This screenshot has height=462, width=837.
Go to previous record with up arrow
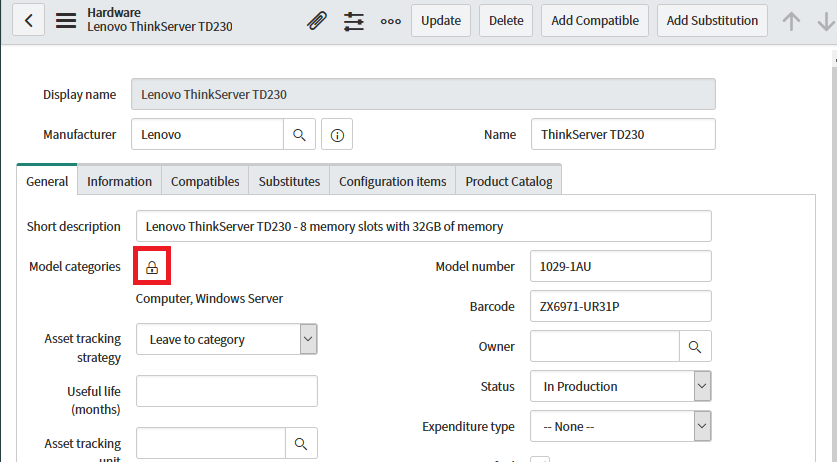coord(791,21)
